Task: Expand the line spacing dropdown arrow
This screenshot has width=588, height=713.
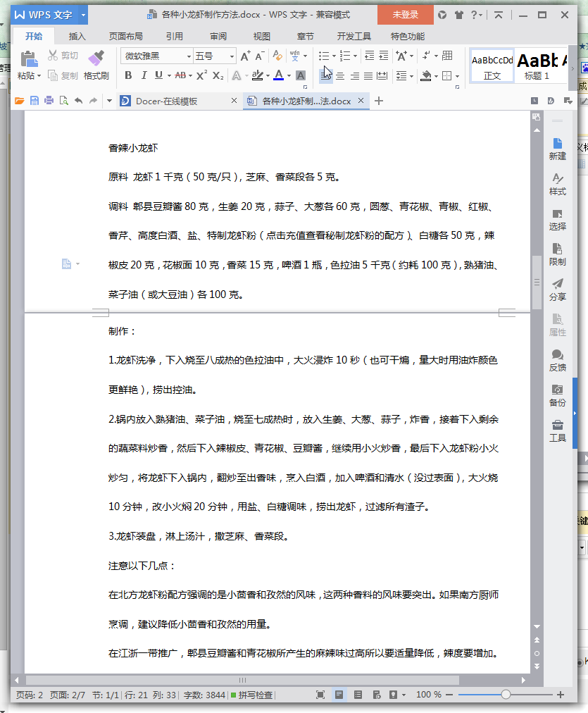Action: pos(411,76)
